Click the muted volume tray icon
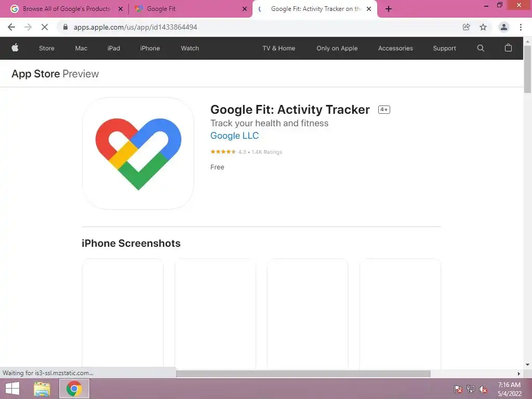Image resolution: width=532 pixels, height=399 pixels. (x=483, y=389)
